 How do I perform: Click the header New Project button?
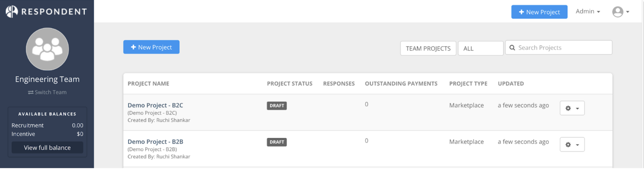click(x=539, y=12)
